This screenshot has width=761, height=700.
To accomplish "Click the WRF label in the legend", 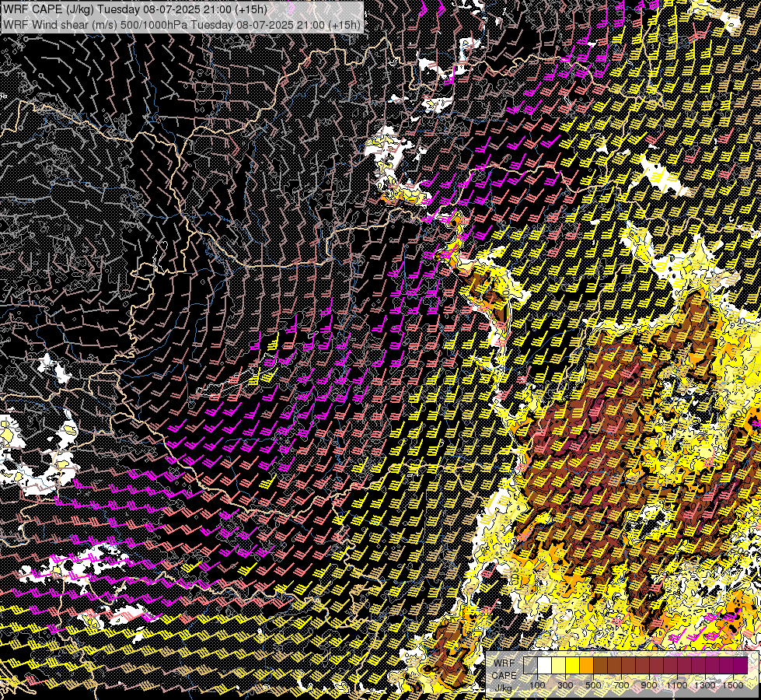I will click(504, 663).
